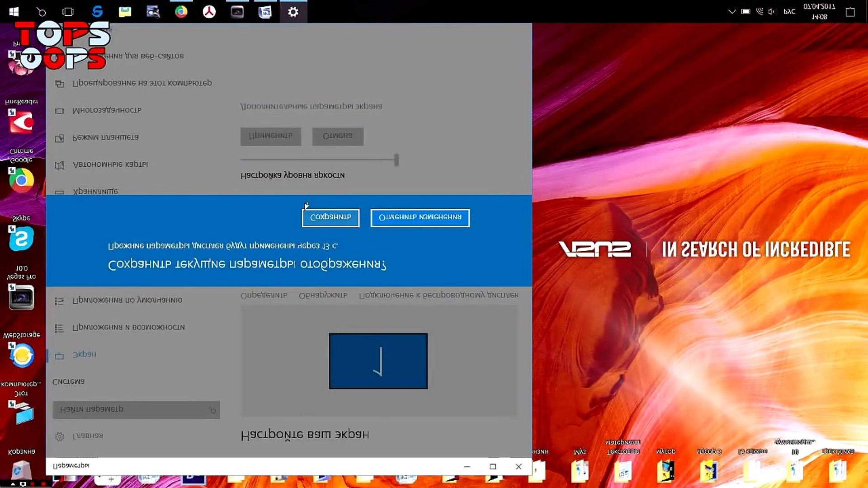The width and height of the screenshot is (868, 488).
Task: Click the Wi-Fi network tray icon
Action: pos(759,12)
